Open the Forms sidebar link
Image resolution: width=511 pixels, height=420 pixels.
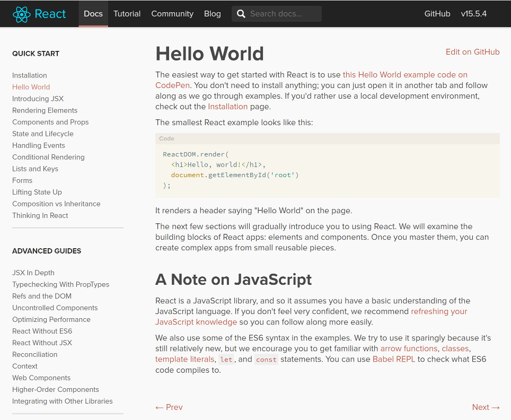(x=22, y=181)
